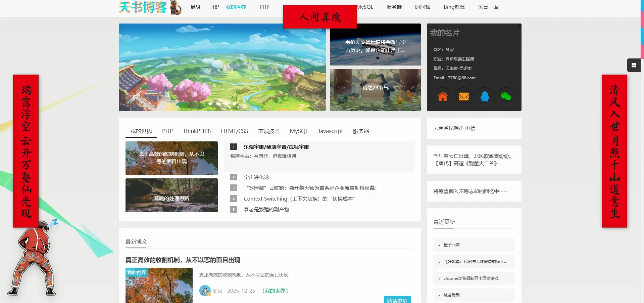Select the first carousel dot on the banner
This screenshot has height=303, width=644.
[x=210, y=104]
